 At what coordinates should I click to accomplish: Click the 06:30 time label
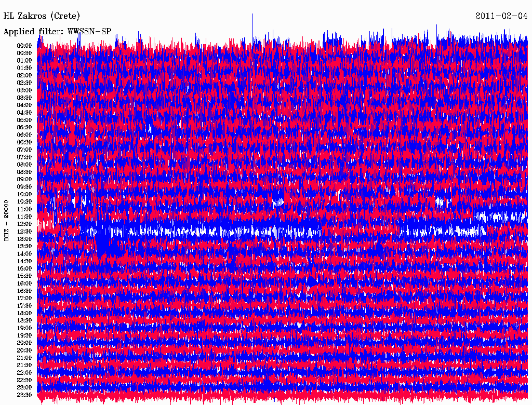tap(24, 142)
